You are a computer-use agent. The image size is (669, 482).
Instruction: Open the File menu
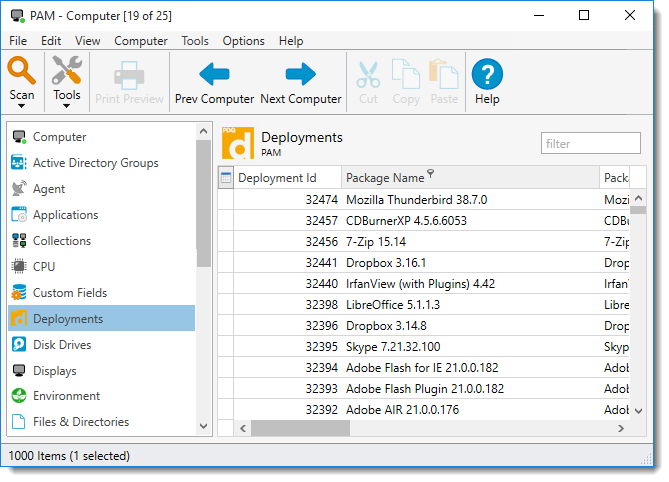(x=18, y=41)
